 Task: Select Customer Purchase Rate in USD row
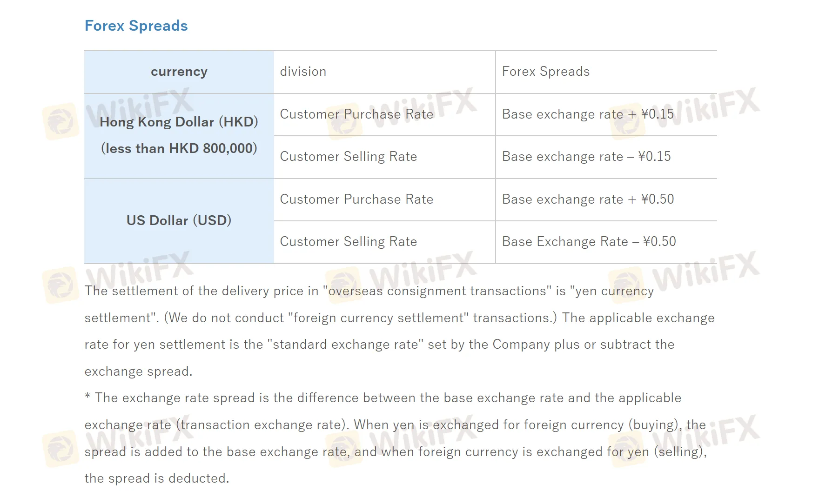coord(384,200)
